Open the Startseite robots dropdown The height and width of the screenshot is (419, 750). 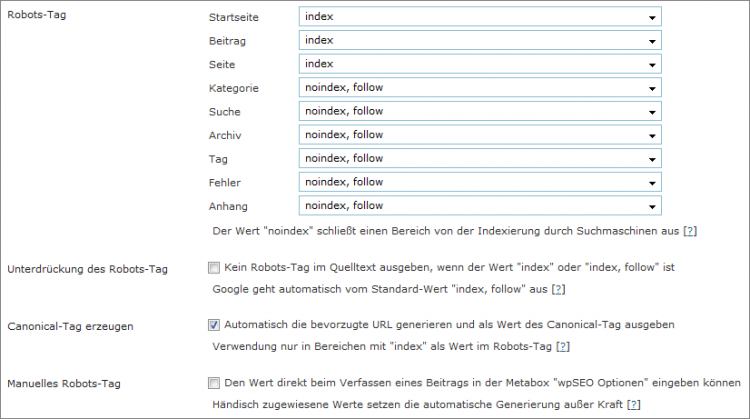[480, 17]
